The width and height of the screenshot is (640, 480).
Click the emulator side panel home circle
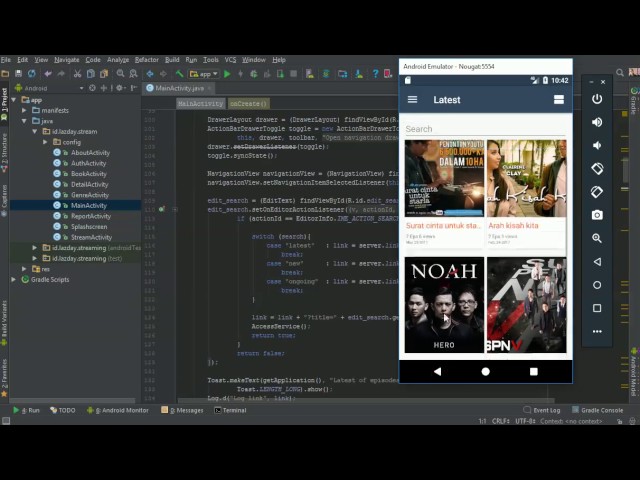(597, 285)
